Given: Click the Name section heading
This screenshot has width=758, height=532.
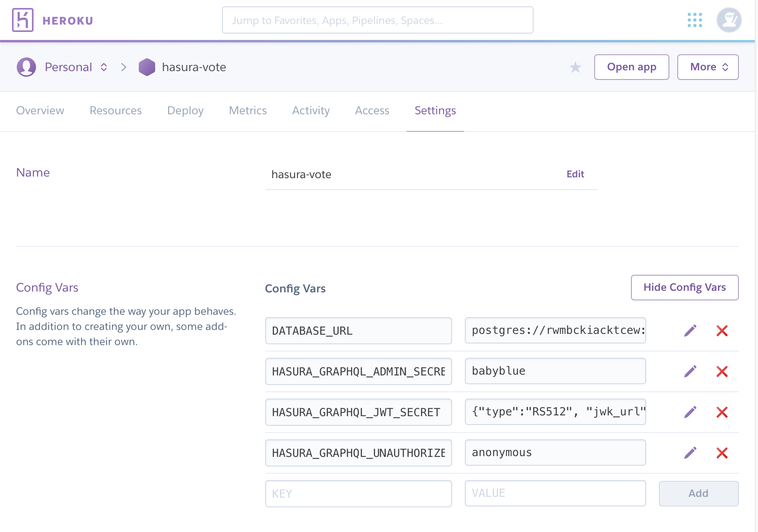Looking at the screenshot, I should 33,173.
